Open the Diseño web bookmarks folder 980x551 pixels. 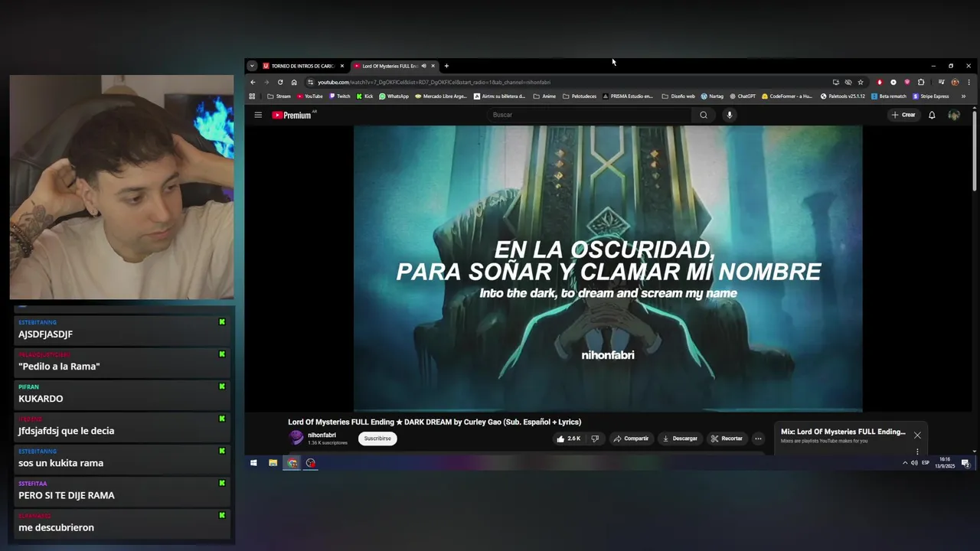(678, 96)
